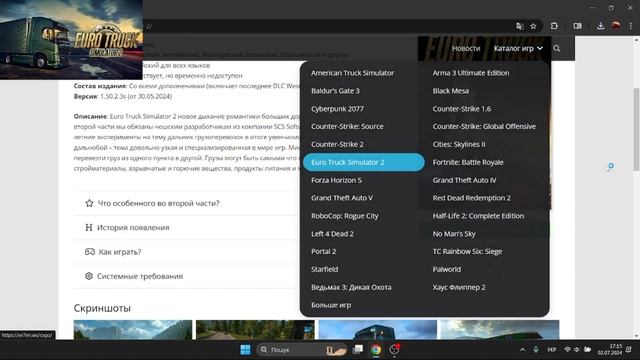Viewport: 640px width, 360px height.
Task: Open No Man's Sky entry
Action: 454,234
